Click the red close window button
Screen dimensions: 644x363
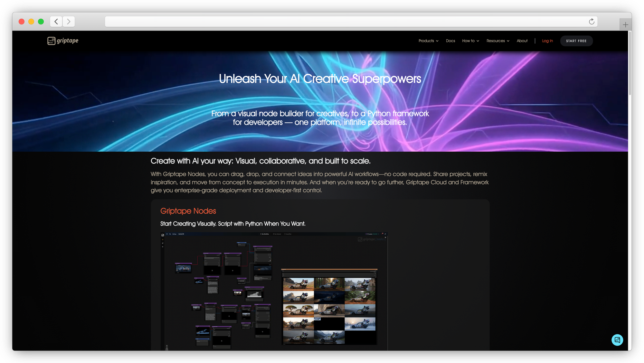(x=22, y=22)
